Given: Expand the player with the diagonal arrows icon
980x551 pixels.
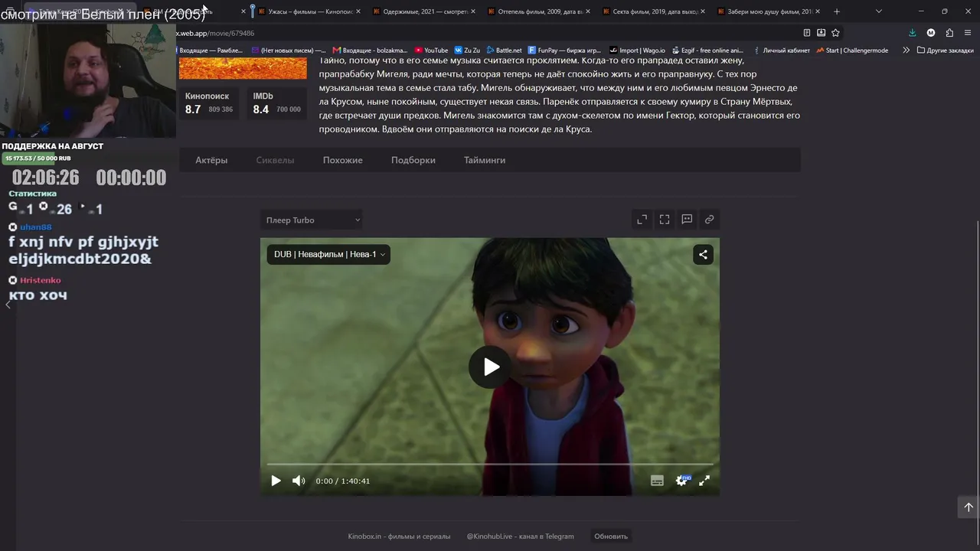Looking at the screenshot, I should pos(642,220).
